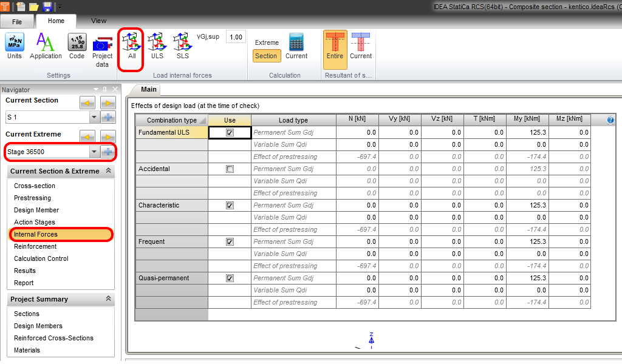Click the help icon beside table

click(x=610, y=120)
